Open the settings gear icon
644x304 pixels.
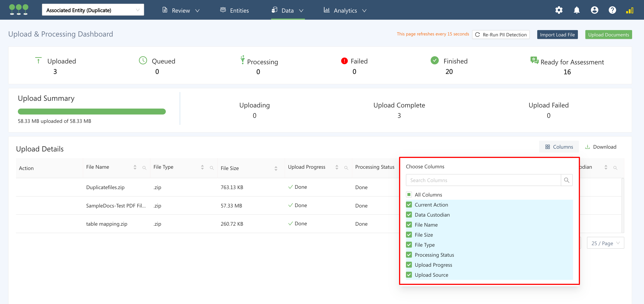pos(559,10)
